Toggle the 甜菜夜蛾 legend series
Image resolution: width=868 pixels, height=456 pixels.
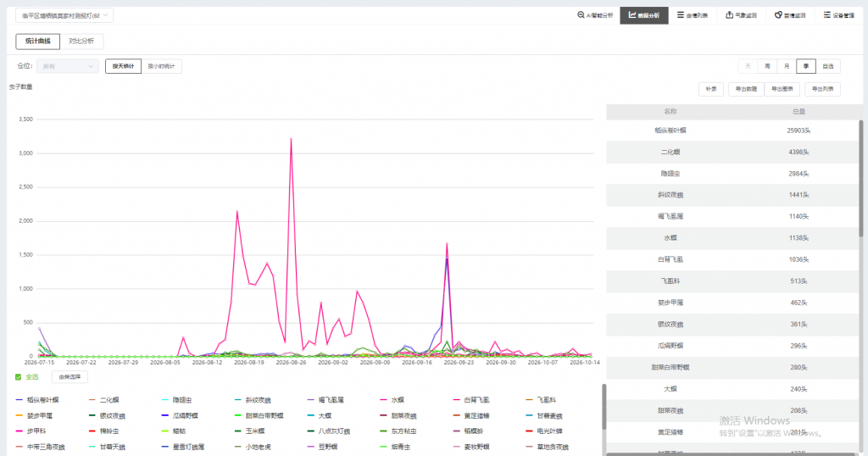(398, 415)
